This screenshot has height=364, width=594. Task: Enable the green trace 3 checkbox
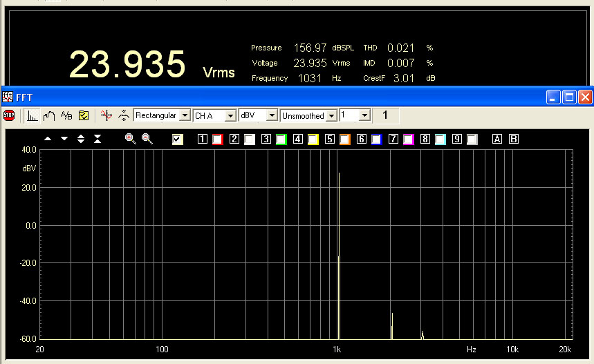(281, 140)
